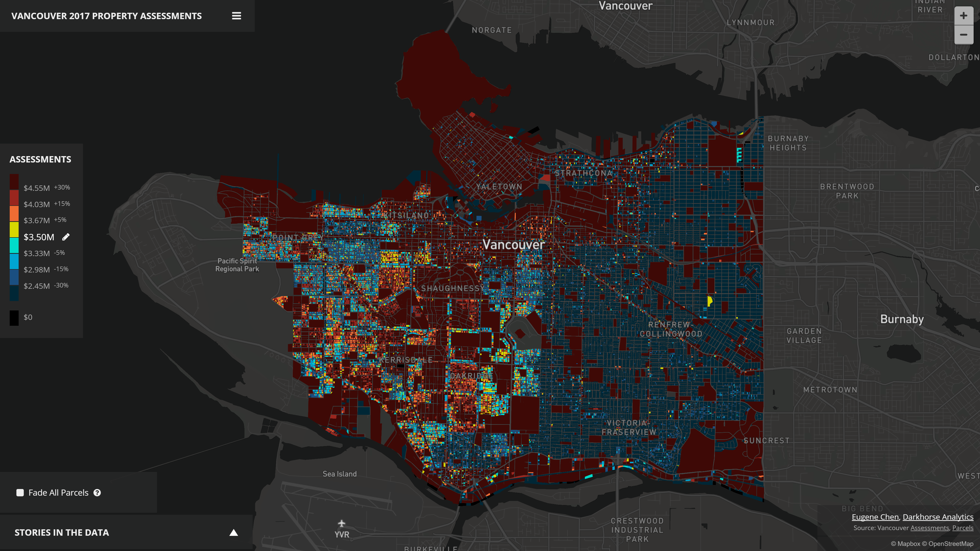Click the Garden Village label

[804, 336]
